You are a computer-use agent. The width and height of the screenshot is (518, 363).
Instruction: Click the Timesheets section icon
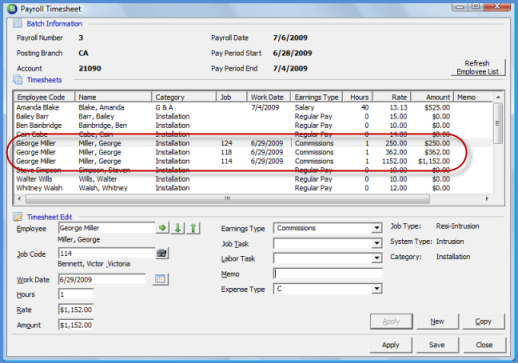(18, 80)
